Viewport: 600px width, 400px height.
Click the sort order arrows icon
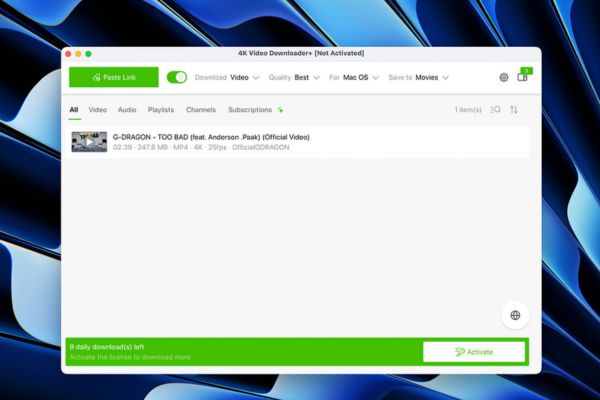point(514,110)
